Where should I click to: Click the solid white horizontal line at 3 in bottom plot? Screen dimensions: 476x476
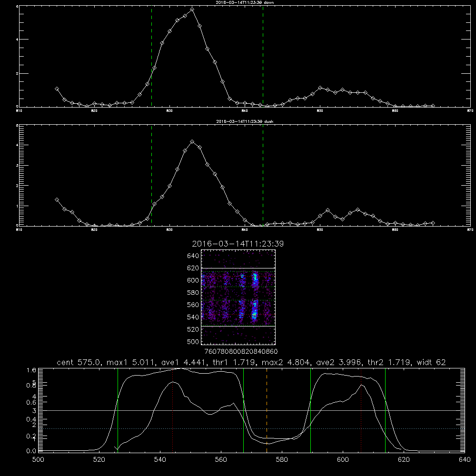(x=252, y=410)
